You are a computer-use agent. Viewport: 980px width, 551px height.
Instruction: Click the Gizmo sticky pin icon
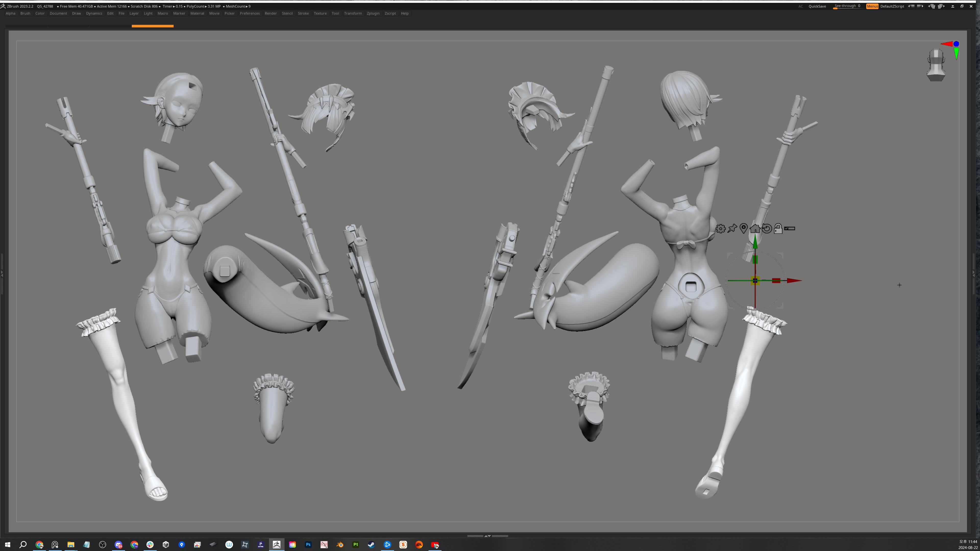732,229
